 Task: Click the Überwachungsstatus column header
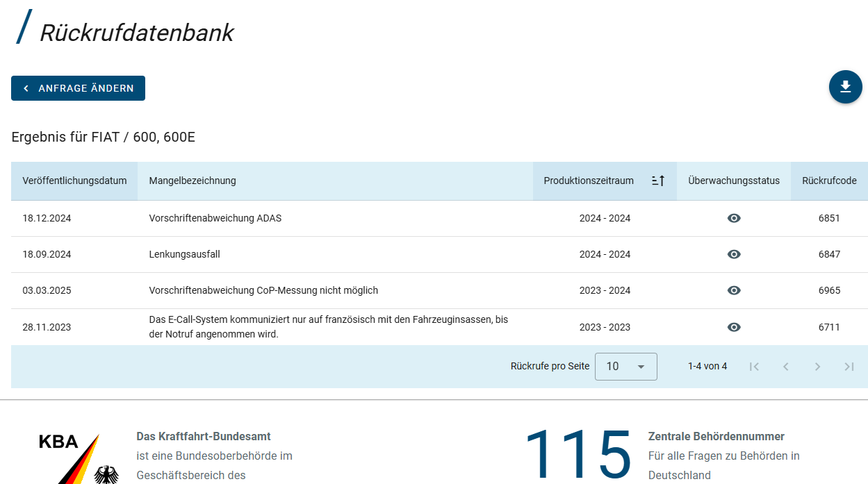[734, 181]
